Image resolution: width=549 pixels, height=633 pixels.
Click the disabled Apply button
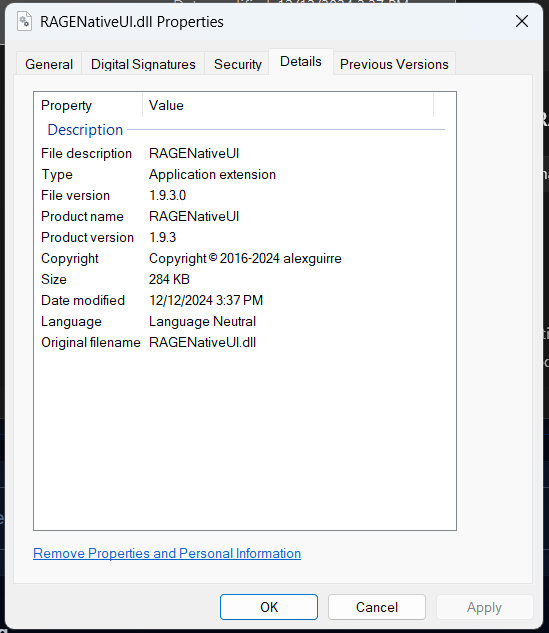[484, 607]
